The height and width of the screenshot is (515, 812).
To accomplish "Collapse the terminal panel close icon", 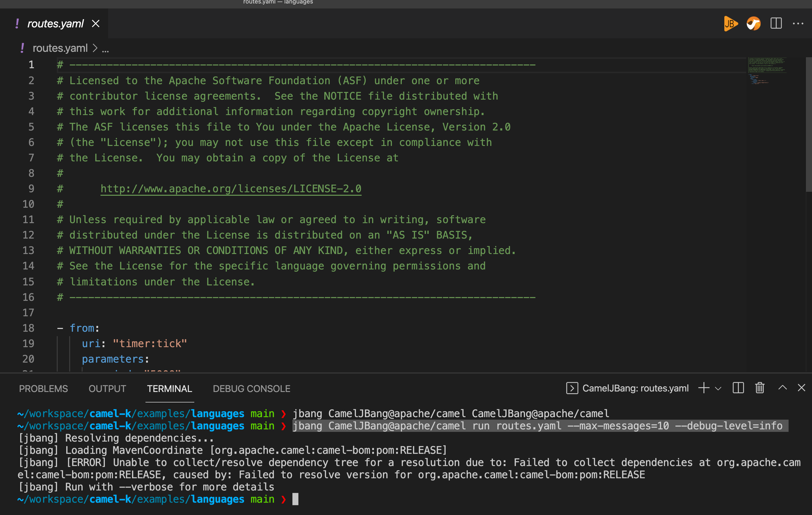I will pos(802,387).
